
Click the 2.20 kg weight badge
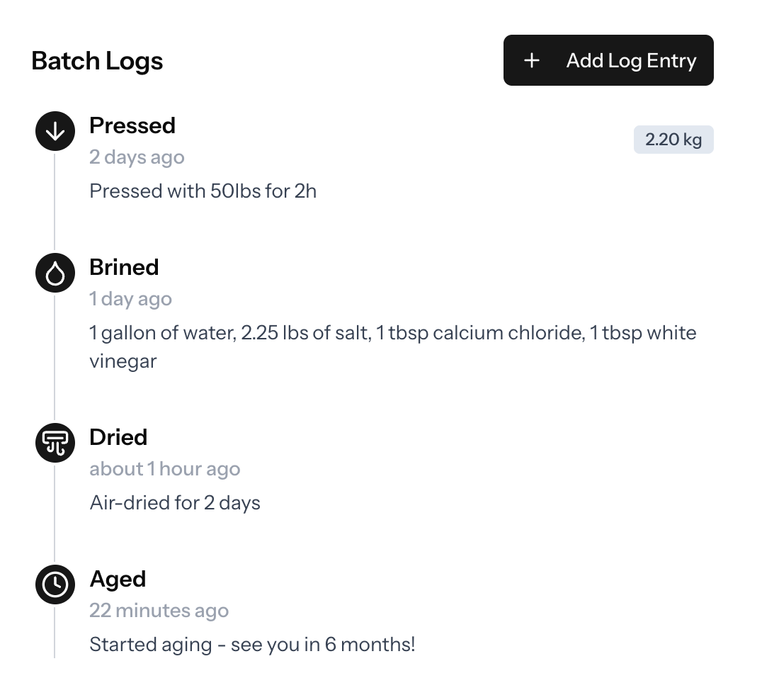pyautogui.click(x=673, y=139)
